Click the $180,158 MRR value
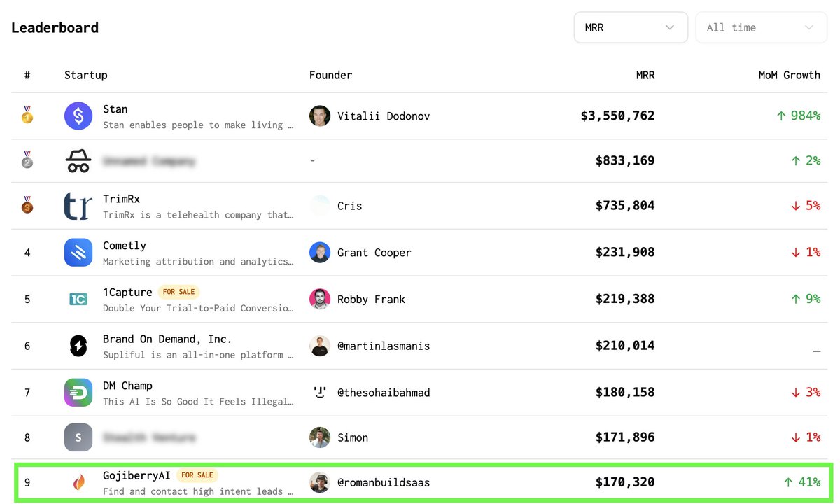 [625, 392]
